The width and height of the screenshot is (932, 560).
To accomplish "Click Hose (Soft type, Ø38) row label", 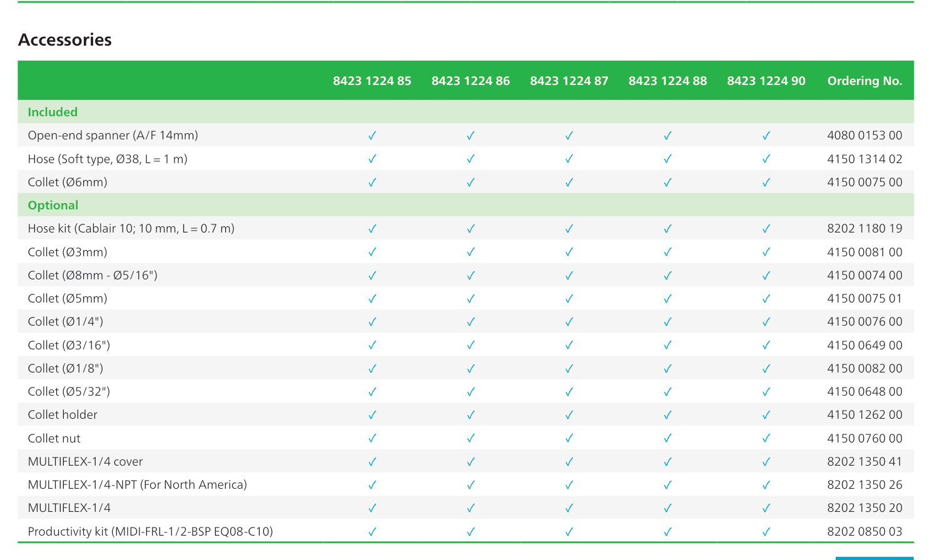I will pyautogui.click(x=108, y=159).
